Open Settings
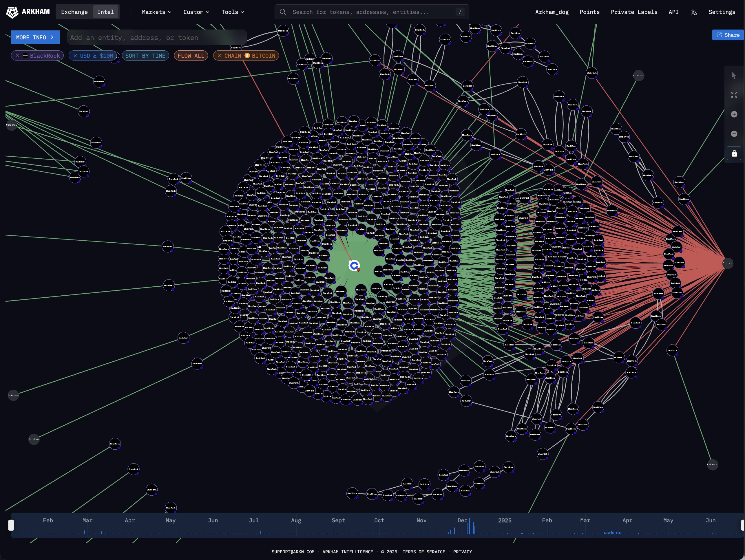 click(x=722, y=12)
